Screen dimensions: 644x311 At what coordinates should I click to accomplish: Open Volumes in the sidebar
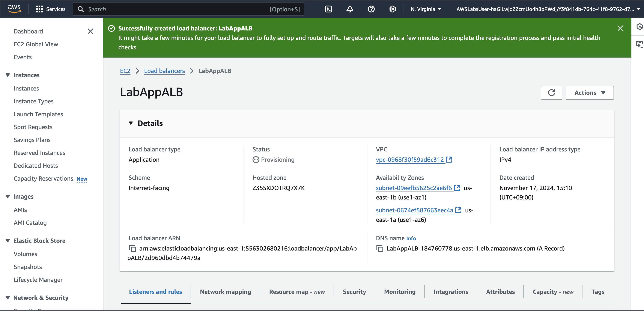(x=25, y=254)
